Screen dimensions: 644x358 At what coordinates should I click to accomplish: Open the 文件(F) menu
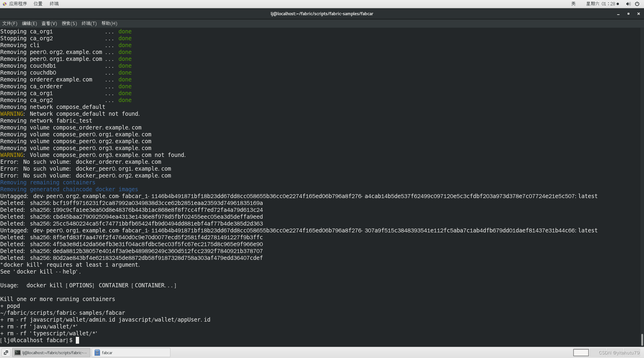pos(10,23)
